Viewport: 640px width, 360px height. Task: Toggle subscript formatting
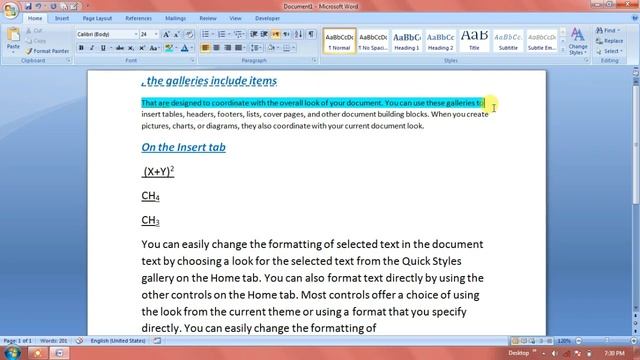coord(131,48)
